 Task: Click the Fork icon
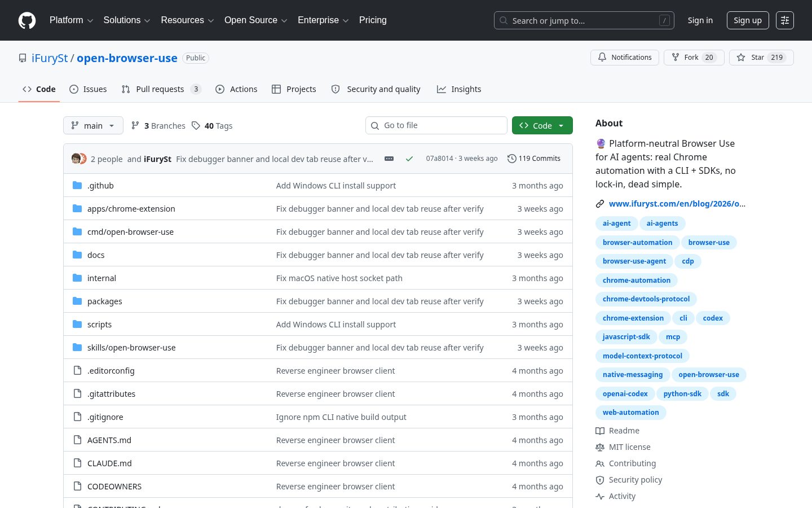point(676,58)
